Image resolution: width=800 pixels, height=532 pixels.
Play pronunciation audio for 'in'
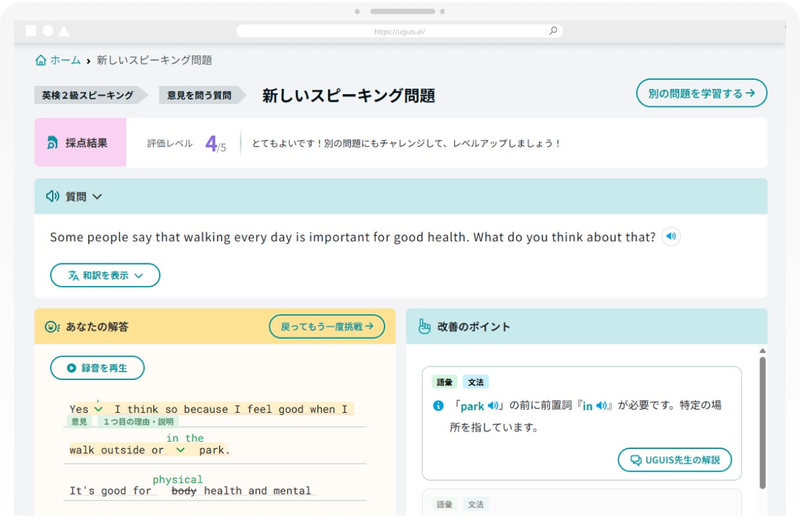601,406
